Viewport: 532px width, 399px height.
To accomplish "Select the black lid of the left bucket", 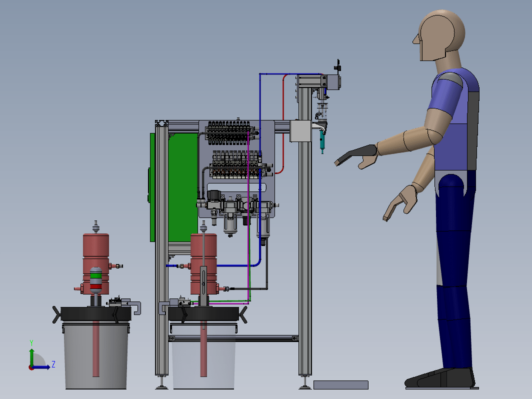I will coord(95,314).
